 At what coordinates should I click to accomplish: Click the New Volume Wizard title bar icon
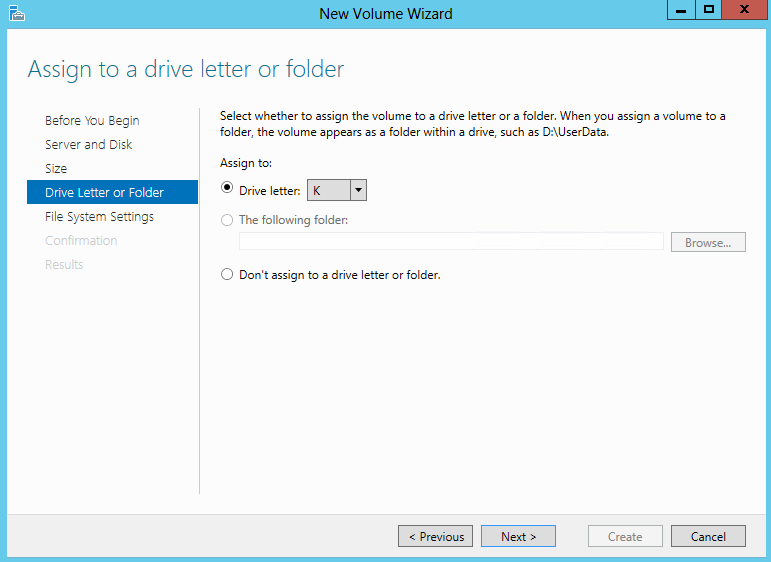pyautogui.click(x=17, y=13)
